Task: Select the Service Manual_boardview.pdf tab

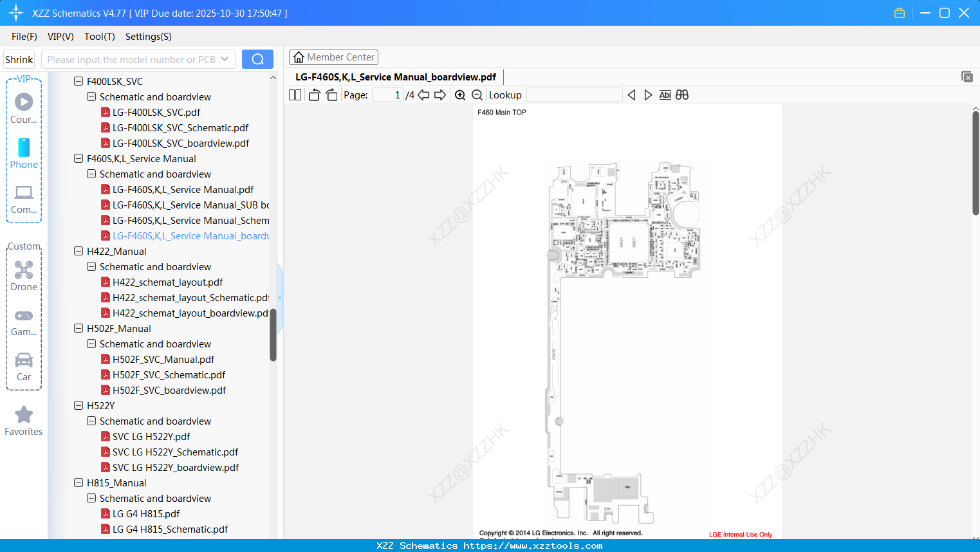Action: pyautogui.click(x=394, y=77)
